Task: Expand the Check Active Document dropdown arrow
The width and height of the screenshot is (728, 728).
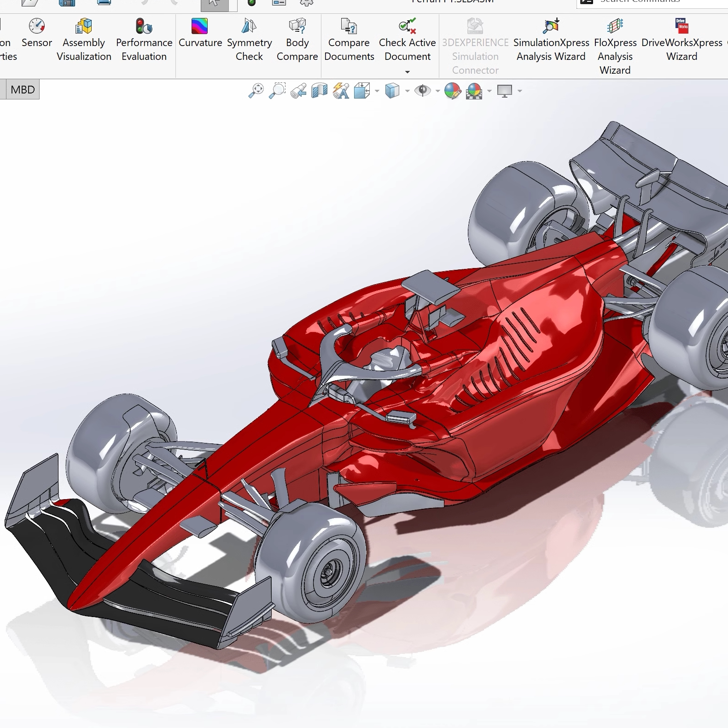Action: (408, 72)
